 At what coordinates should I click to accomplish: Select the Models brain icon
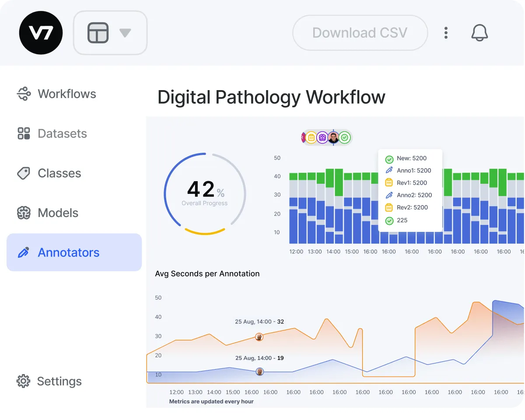24,213
